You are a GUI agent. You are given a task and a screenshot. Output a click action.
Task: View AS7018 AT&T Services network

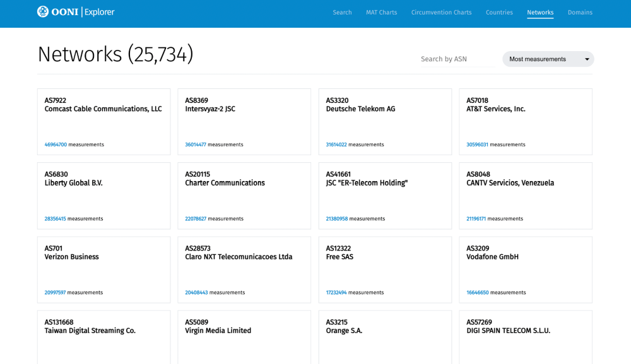pos(525,122)
